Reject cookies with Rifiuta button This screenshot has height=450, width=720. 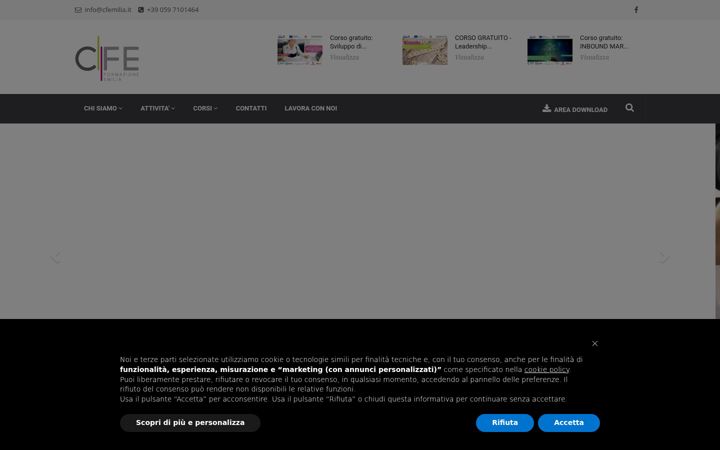click(x=505, y=423)
